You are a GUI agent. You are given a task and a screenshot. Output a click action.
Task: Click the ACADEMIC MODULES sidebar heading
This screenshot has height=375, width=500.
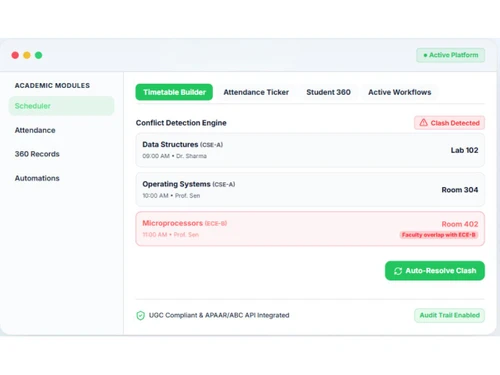tap(52, 86)
